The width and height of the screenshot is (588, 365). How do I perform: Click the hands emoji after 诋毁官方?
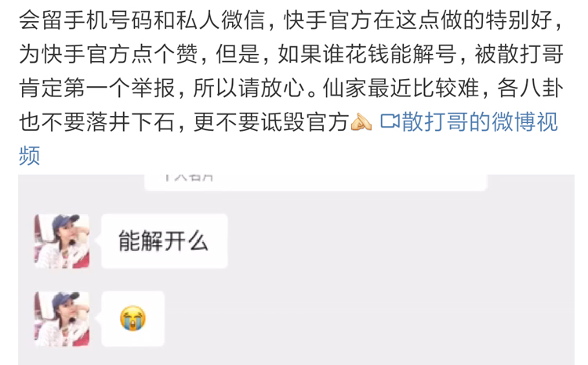click(x=361, y=121)
